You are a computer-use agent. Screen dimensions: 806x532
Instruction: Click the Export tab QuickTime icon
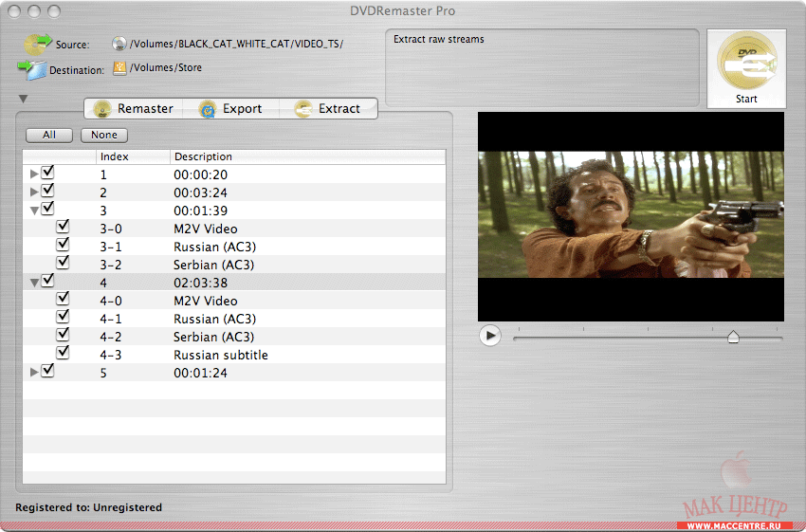pyautogui.click(x=207, y=109)
